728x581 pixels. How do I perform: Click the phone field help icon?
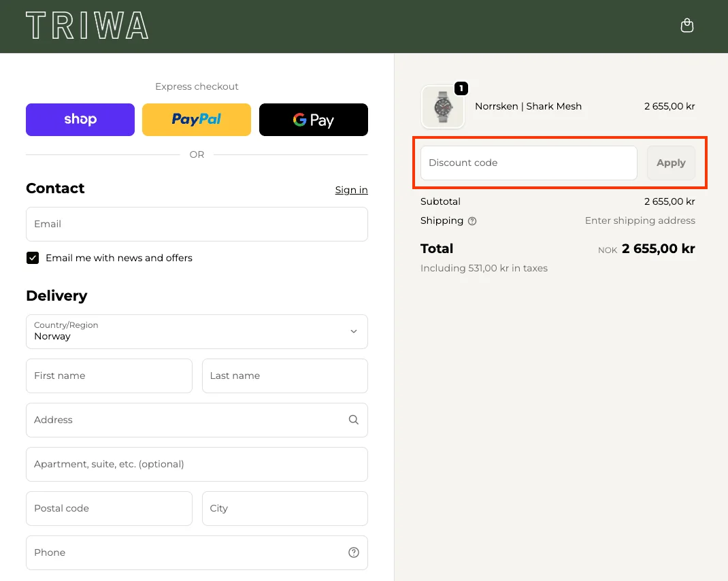pos(353,552)
